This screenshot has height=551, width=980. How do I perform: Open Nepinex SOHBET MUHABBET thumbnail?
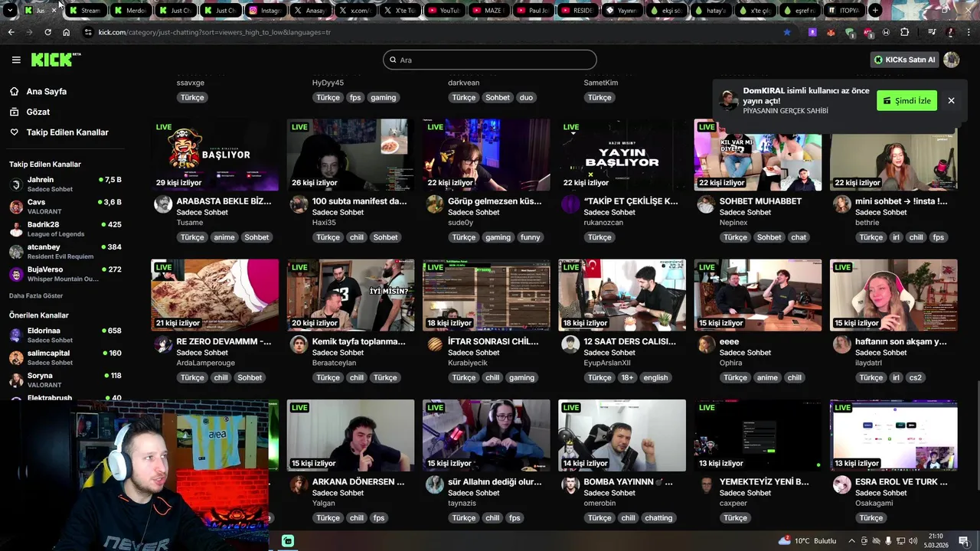pos(758,155)
